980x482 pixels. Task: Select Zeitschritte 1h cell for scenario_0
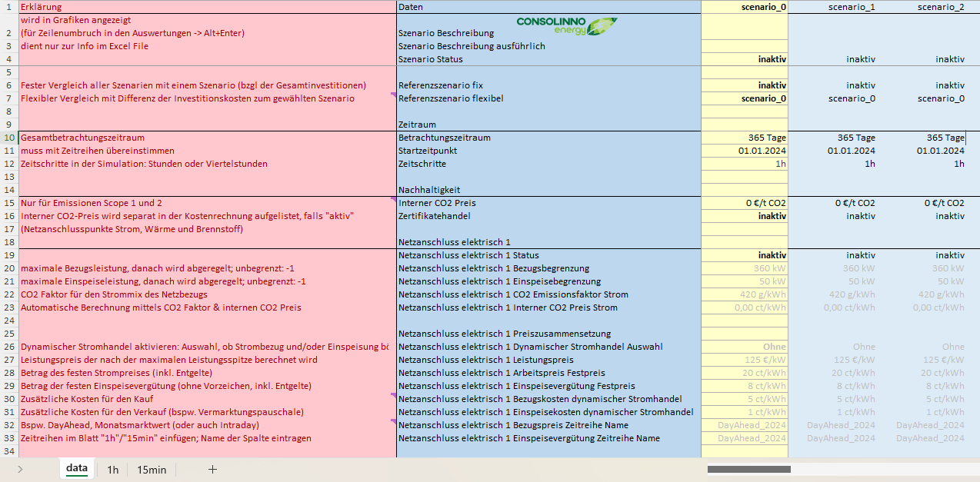[x=745, y=164]
